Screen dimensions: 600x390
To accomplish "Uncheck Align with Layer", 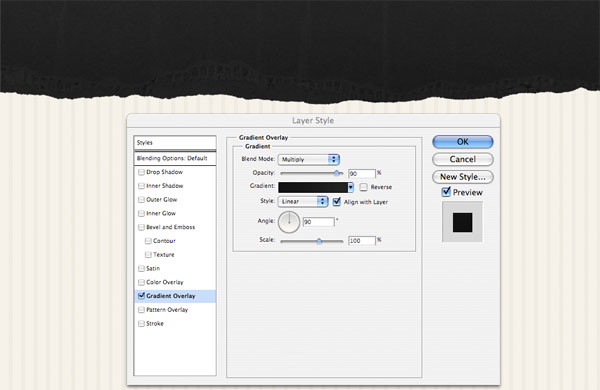I will tap(336, 202).
